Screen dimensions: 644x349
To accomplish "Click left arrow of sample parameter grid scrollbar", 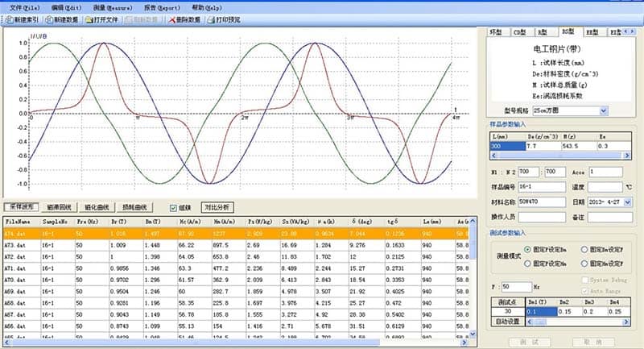I will point(493,156).
